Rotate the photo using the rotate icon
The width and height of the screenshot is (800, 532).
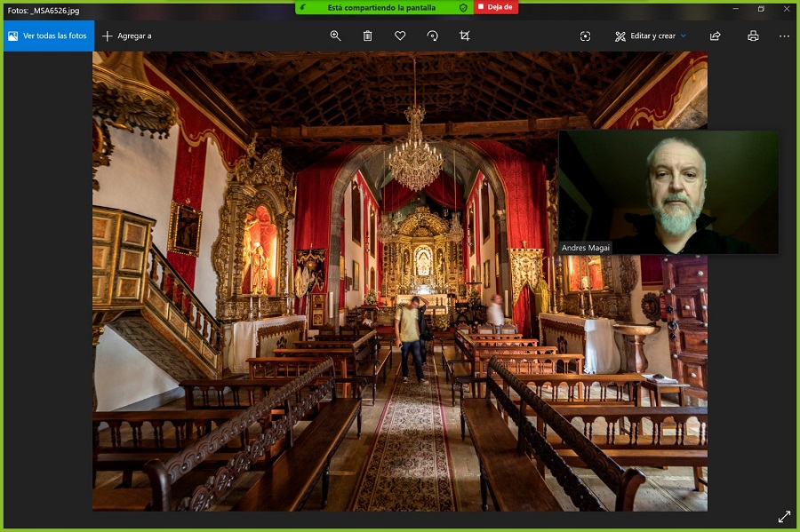[432, 36]
